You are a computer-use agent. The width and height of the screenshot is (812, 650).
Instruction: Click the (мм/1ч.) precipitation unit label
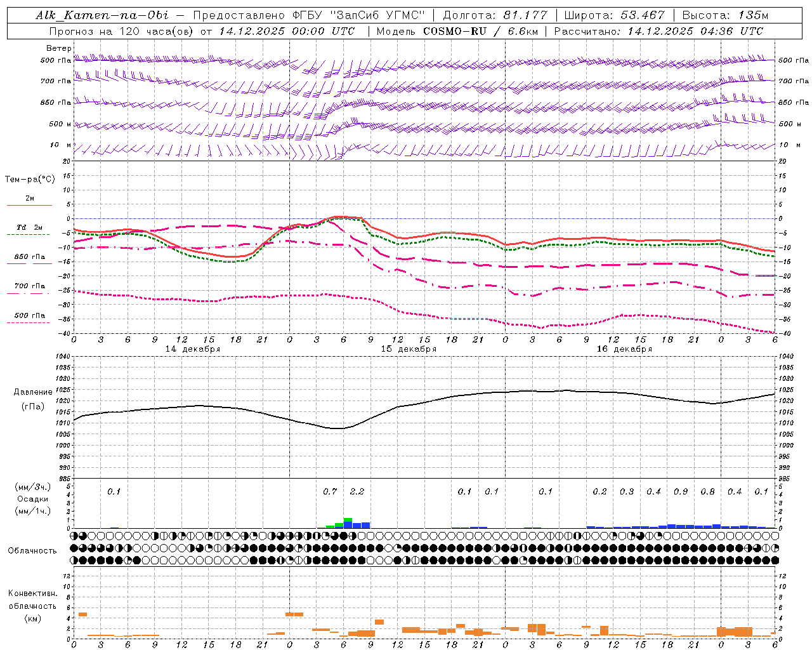point(33,511)
